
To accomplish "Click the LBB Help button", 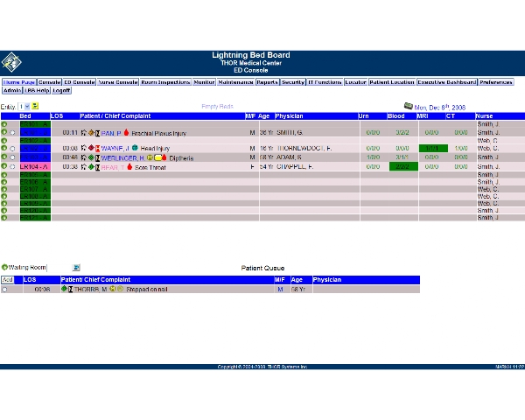I will (x=37, y=90).
